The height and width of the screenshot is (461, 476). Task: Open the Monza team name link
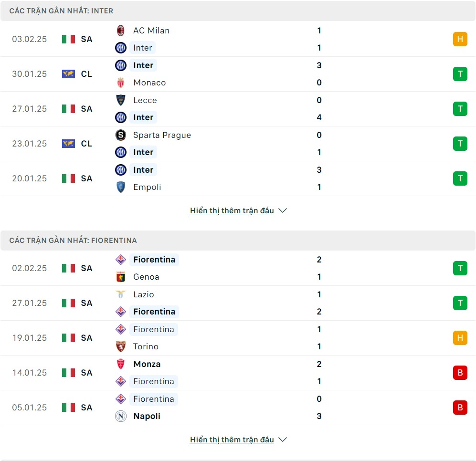[147, 364]
